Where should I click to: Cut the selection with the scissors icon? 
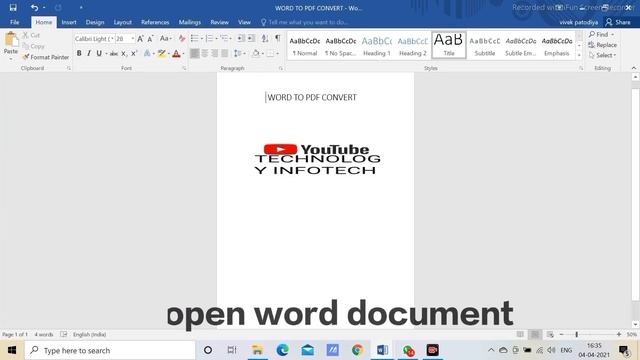(x=31, y=35)
